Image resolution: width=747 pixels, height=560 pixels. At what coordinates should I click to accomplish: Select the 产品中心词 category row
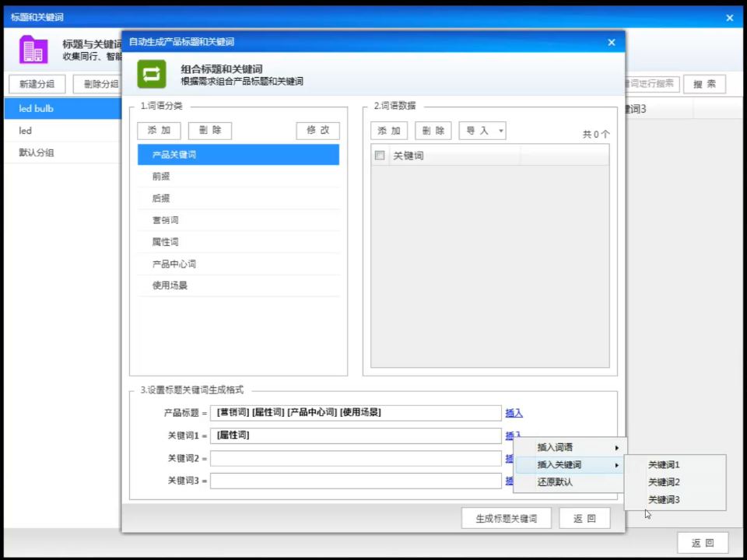pyautogui.click(x=238, y=264)
